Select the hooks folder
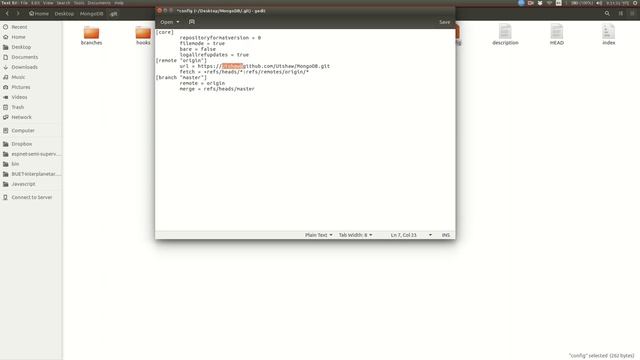 [143, 35]
